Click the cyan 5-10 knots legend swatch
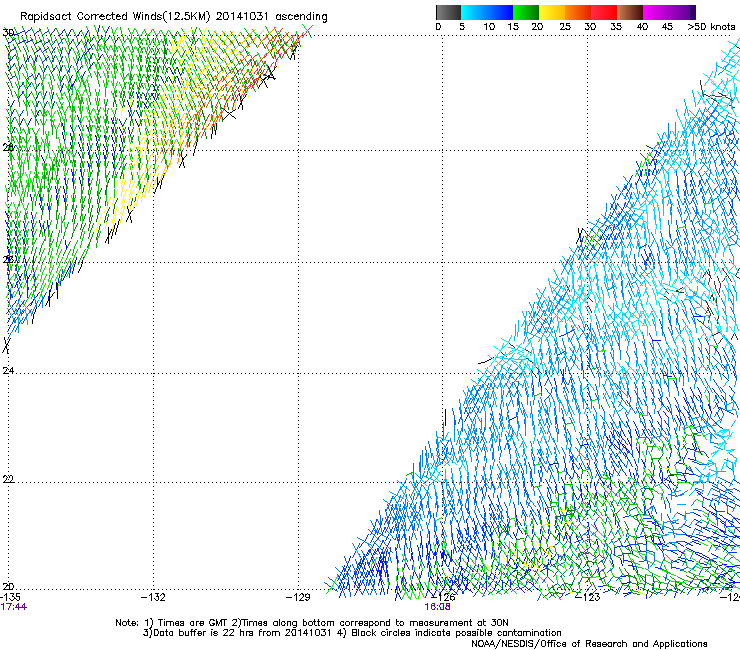The height and width of the screenshot is (650, 740). pyautogui.click(x=474, y=12)
